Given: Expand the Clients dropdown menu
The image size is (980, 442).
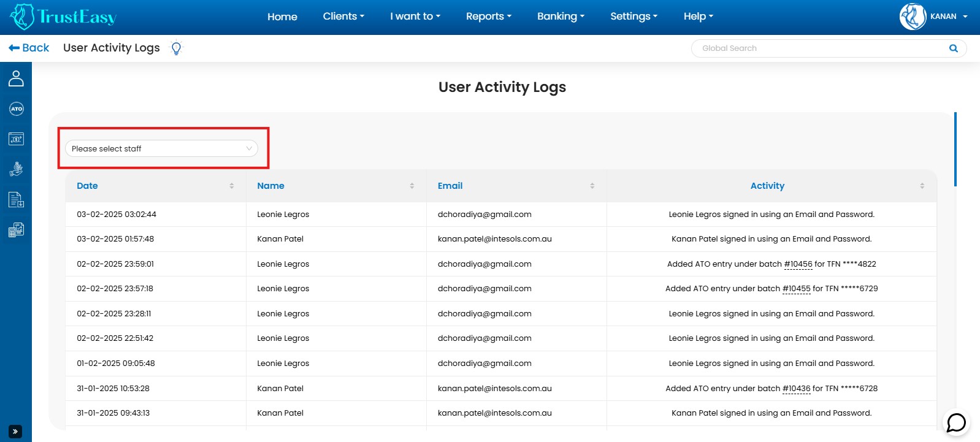Looking at the screenshot, I should point(343,17).
